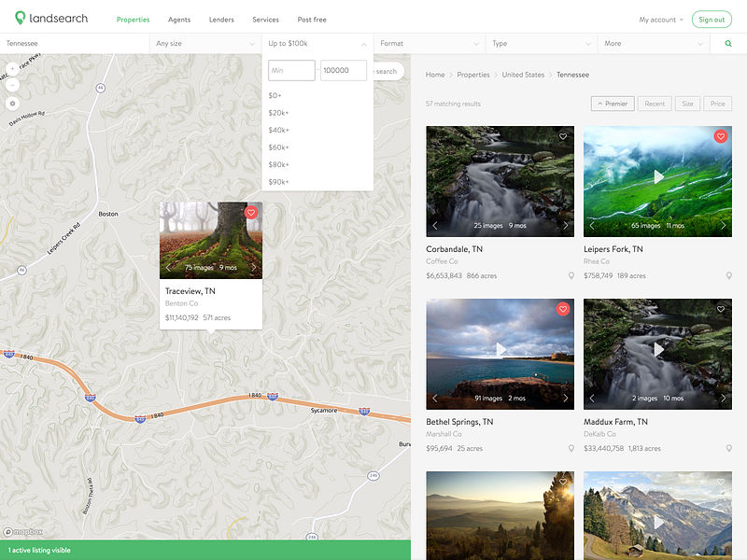Open the Agents nav item

[x=179, y=20]
